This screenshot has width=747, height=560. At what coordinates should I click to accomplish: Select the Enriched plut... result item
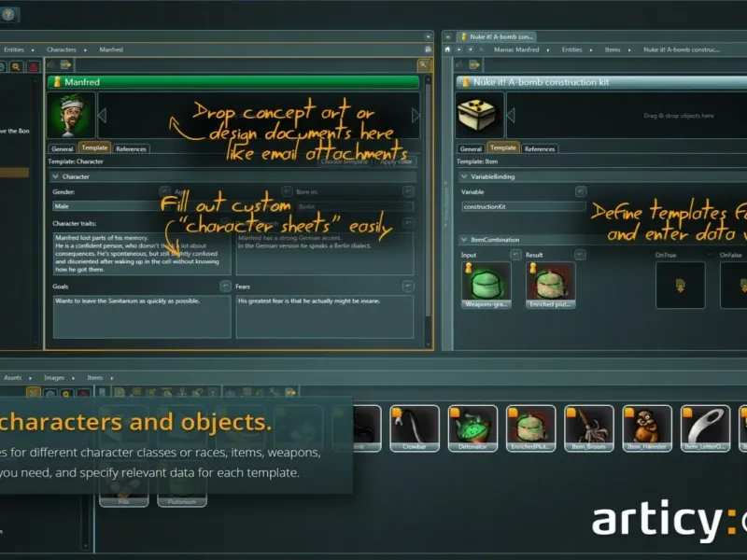pos(551,285)
